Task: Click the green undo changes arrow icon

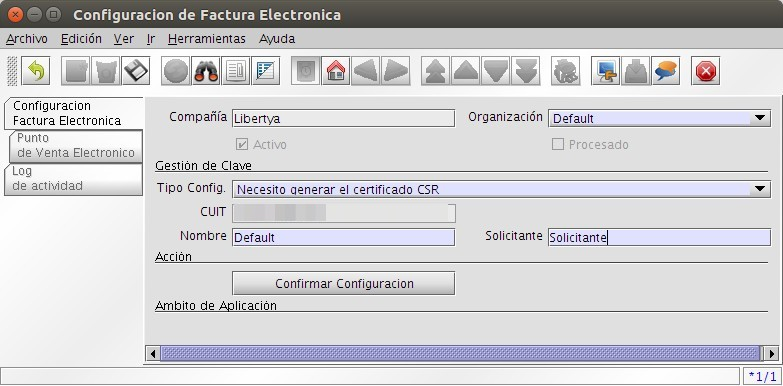Action: [x=35, y=71]
